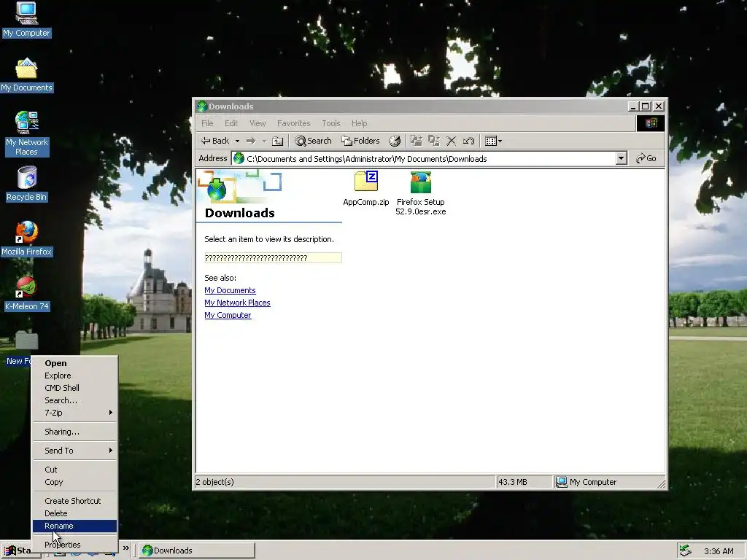
Task: Open the Search pane button
Action: pos(313,141)
